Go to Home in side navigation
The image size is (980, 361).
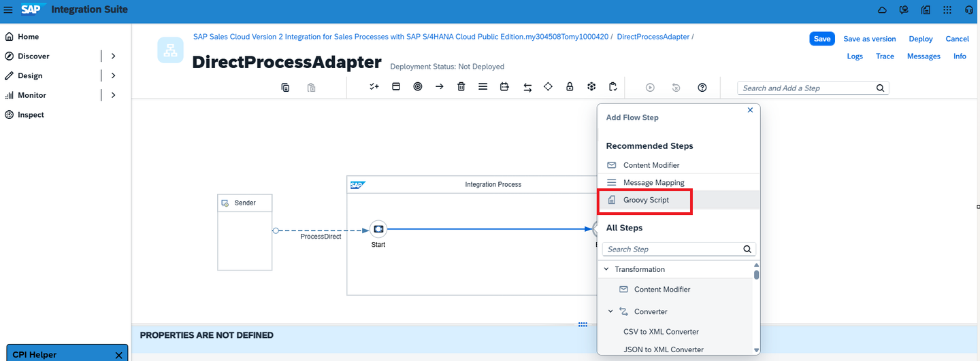point(28,37)
